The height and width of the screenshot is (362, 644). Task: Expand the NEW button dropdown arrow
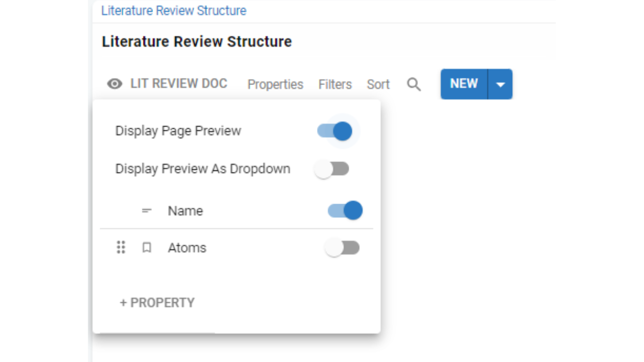(500, 84)
